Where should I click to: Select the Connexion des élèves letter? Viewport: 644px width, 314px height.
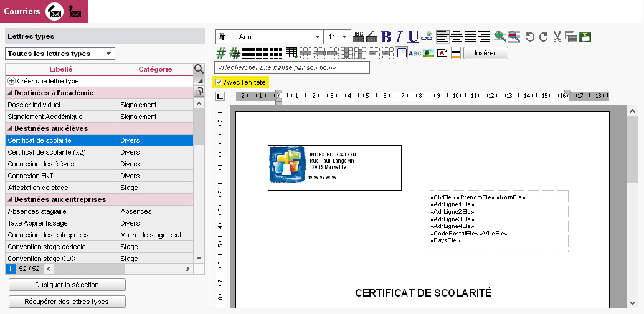[x=99, y=164]
